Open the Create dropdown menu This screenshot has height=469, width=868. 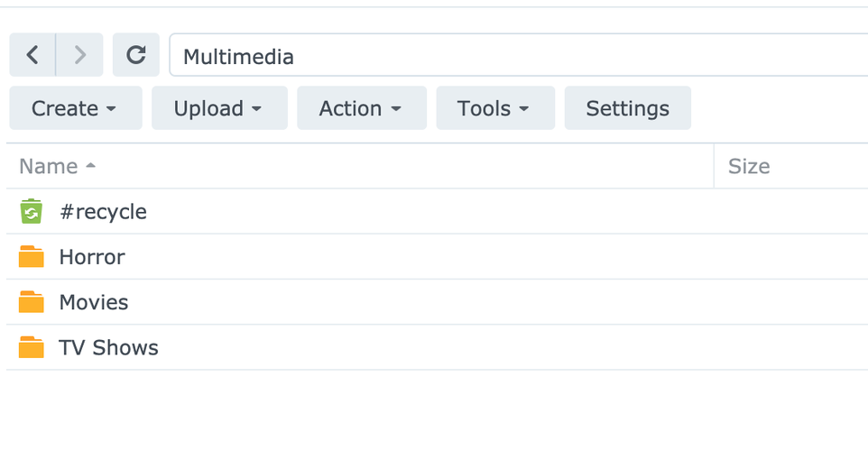(x=75, y=108)
